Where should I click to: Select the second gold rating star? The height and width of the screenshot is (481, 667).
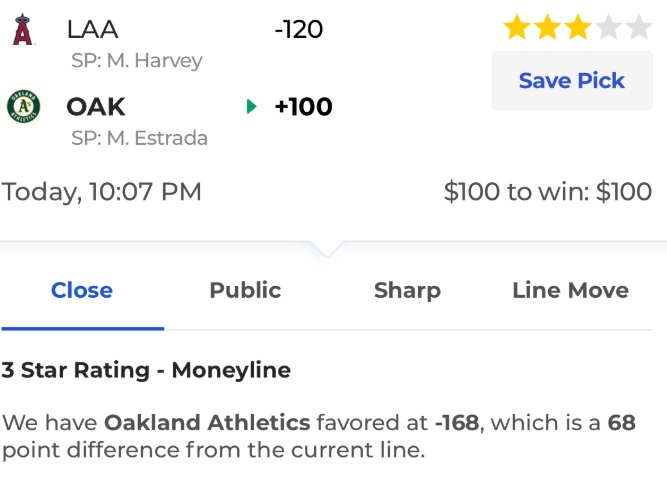(x=547, y=27)
